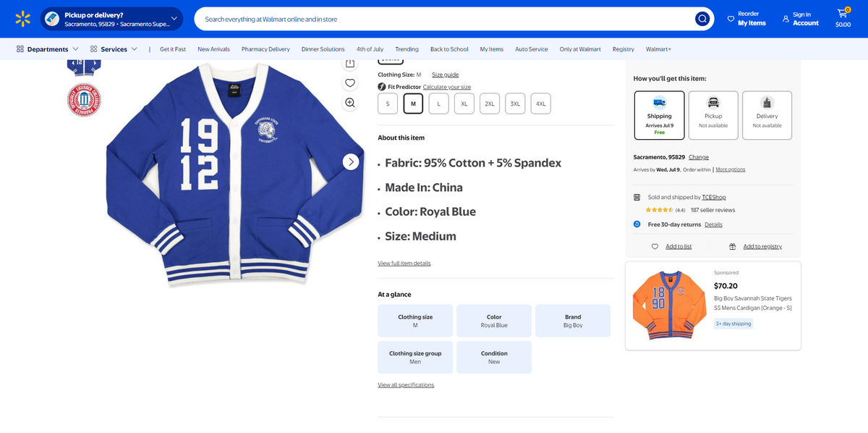Screen dimensions: 868x433
Task: Click the Walmart spark logo
Action: pyautogui.click(x=23, y=19)
